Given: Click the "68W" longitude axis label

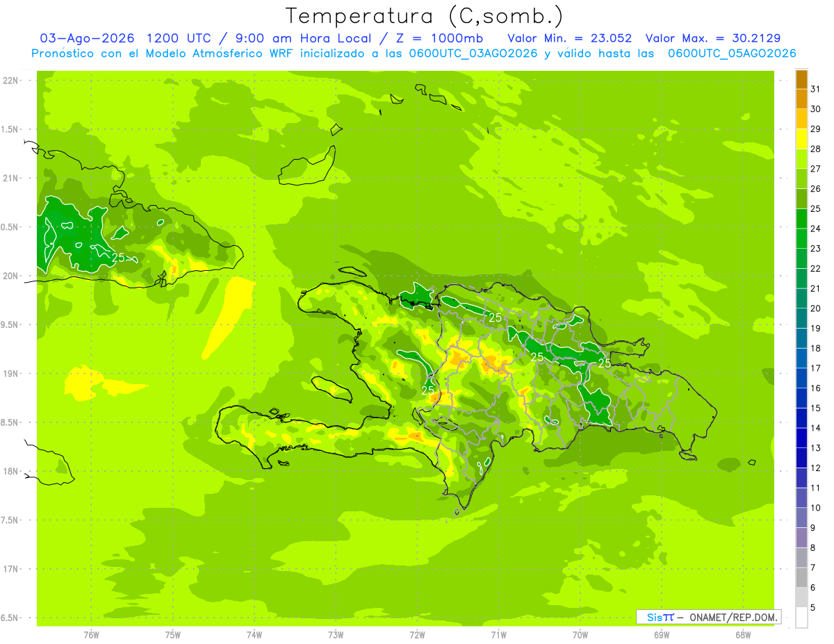Looking at the screenshot, I should coord(743,635).
